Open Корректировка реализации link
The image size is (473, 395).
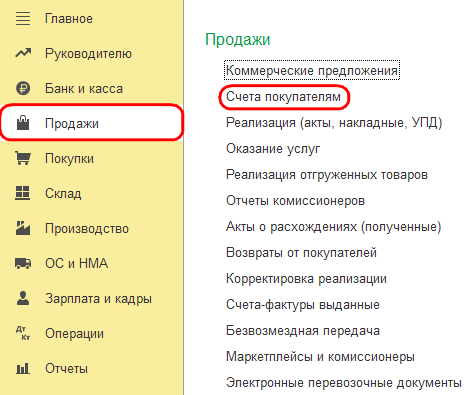pos(306,279)
